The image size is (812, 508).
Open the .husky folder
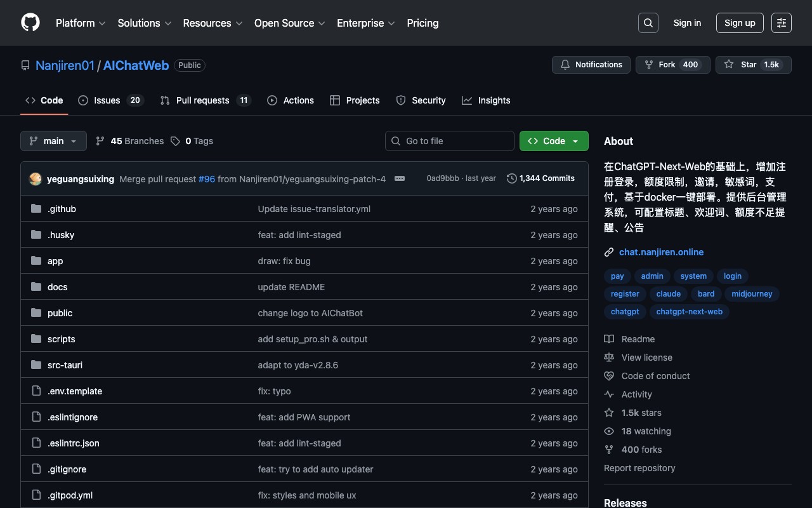61,235
